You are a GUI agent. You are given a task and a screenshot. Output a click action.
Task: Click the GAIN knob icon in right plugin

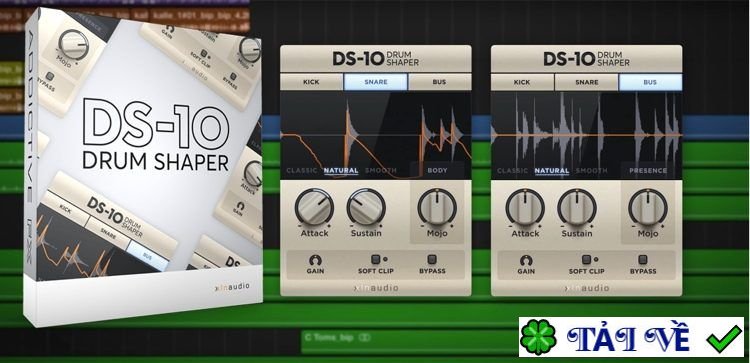pyautogui.click(x=526, y=260)
